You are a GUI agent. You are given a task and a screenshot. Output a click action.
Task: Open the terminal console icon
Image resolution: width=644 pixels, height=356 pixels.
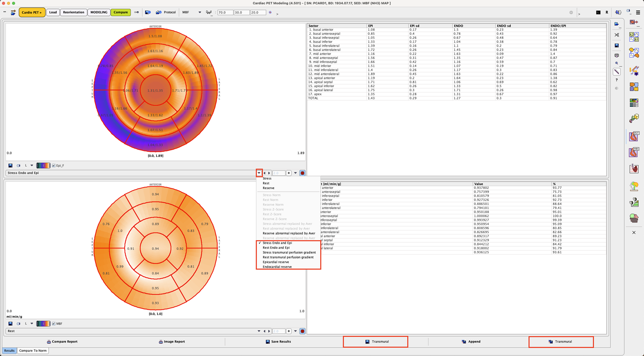pos(598,12)
